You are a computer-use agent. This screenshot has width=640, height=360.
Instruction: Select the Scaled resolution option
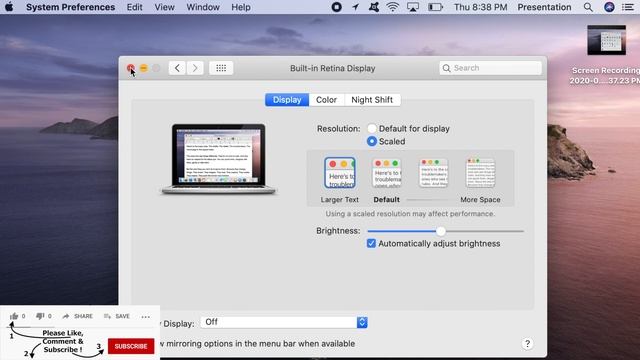tap(371, 141)
